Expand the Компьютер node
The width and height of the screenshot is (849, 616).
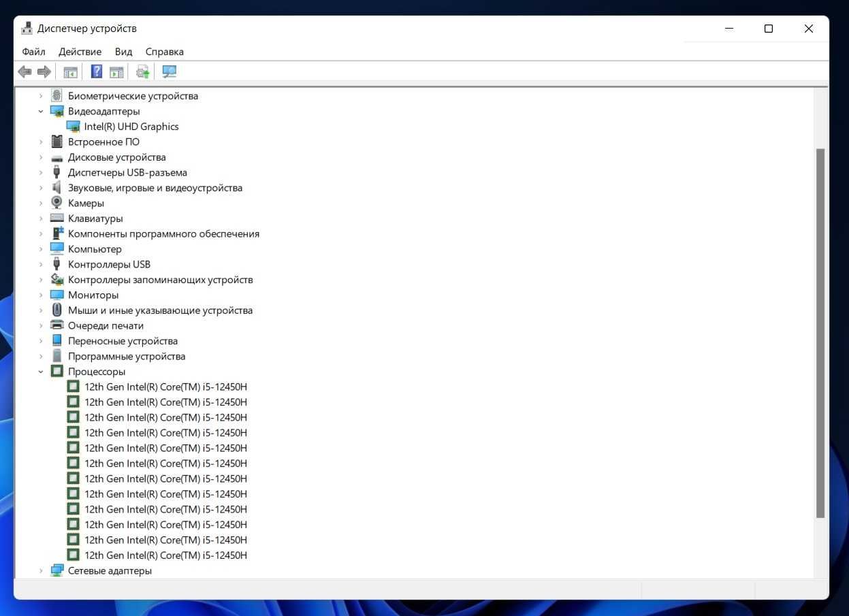tap(41, 249)
